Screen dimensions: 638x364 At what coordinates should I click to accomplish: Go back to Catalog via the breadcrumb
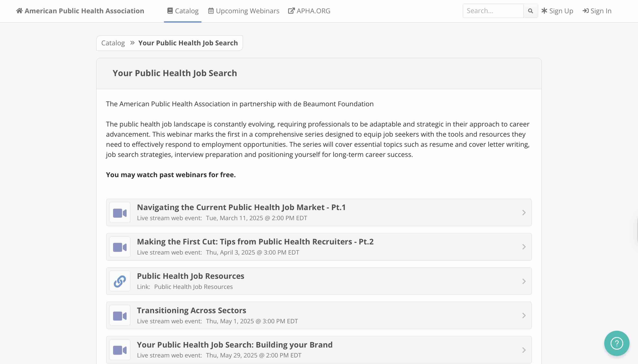click(x=113, y=43)
